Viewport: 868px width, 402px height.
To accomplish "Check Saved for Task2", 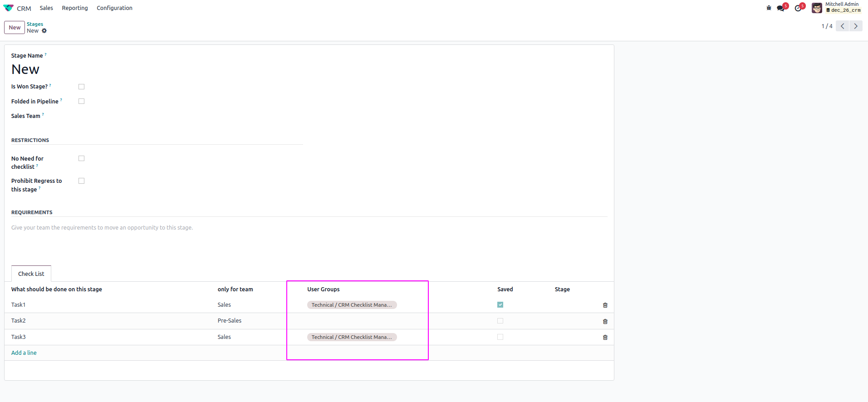I will [500, 321].
